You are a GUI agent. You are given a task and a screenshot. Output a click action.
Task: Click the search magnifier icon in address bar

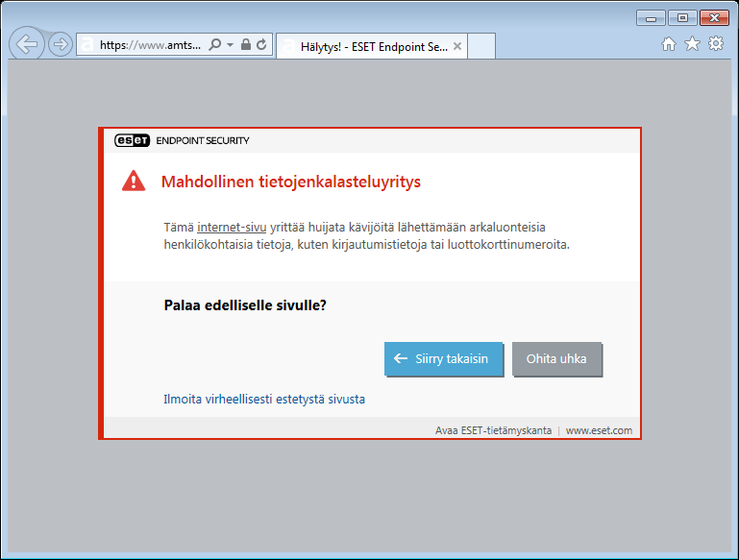[215, 44]
